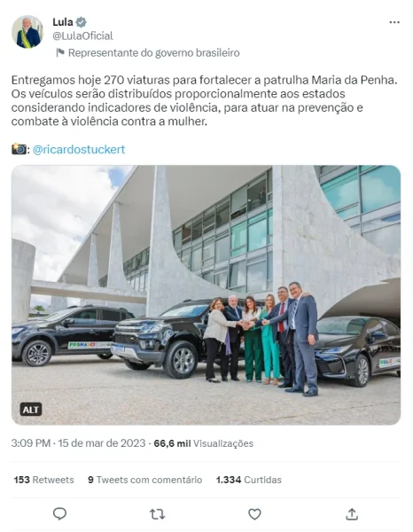
Task: Open the @ricardostuckert mention link
Action: click(79, 149)
